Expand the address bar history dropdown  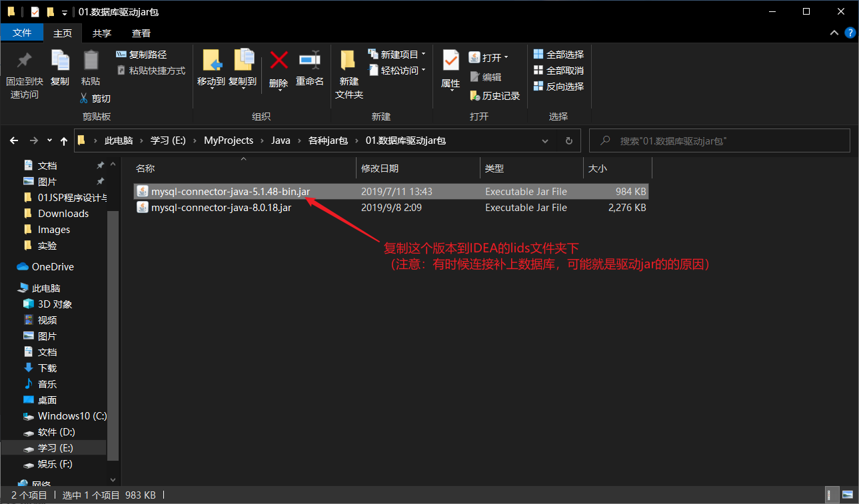coord(545,140)
